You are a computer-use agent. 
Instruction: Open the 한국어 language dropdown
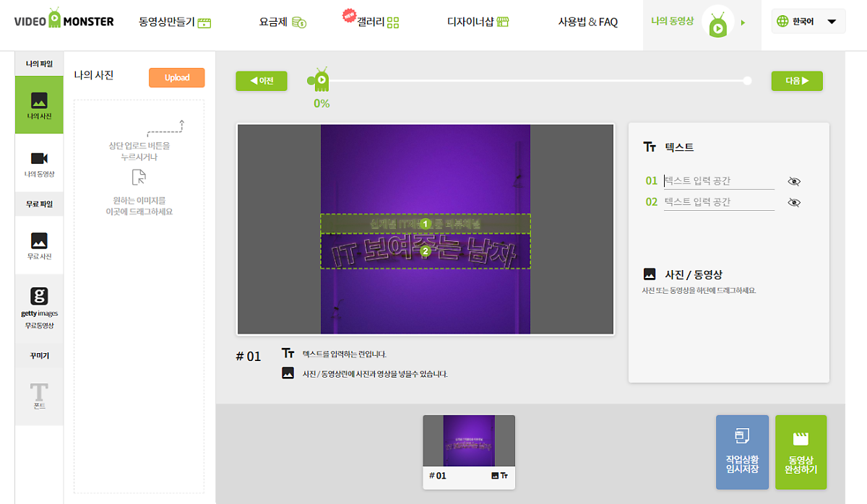[808, 22]
